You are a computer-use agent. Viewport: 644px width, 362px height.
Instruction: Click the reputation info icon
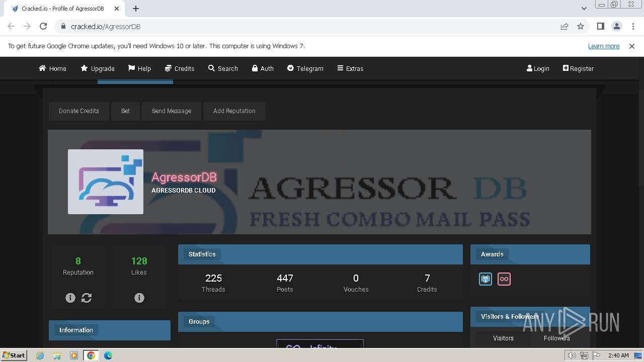click(70, 298)
